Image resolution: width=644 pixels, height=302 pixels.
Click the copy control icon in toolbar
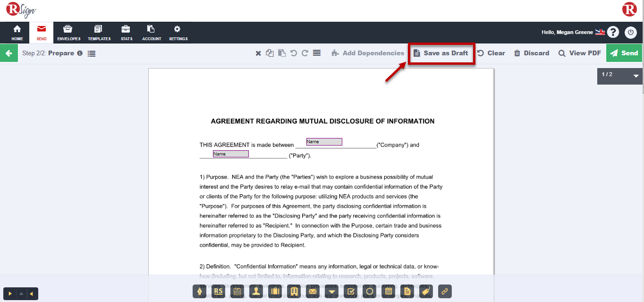[x=270, y=53]
